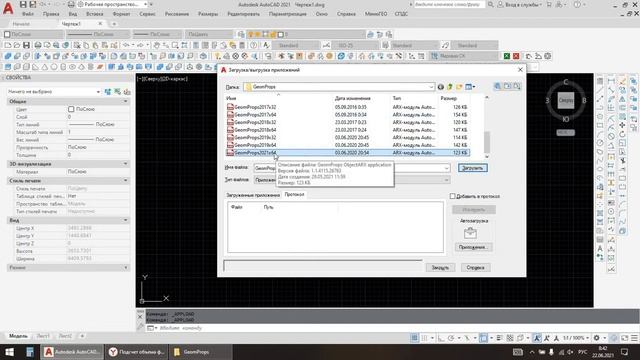Create a new drawing with toolbar icon

click(8, 45)
